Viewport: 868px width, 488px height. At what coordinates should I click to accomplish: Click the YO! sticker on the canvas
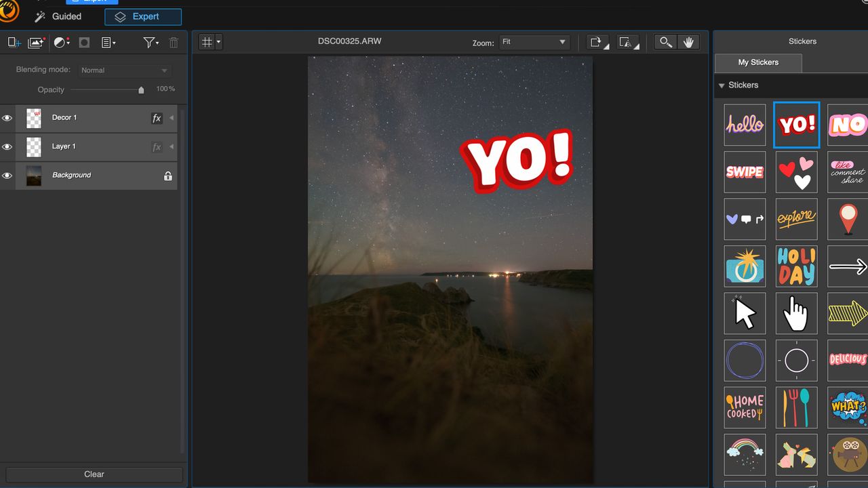coord(517,161)
